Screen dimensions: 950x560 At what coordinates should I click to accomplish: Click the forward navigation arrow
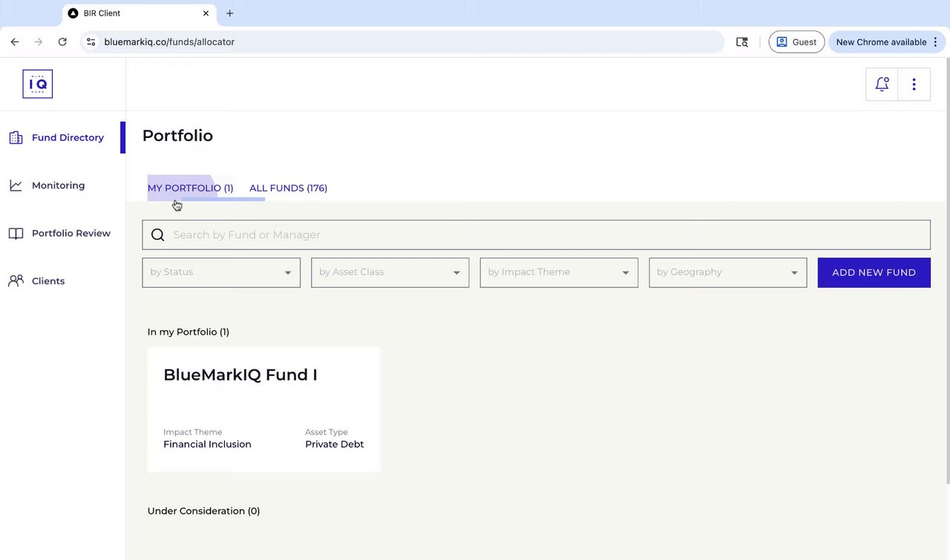pos(39,42)
